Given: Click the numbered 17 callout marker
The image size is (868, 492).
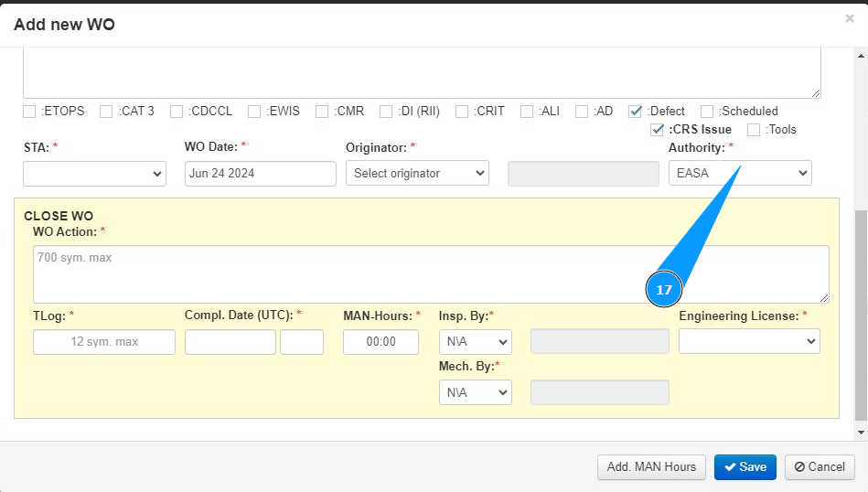Looking at the screenshot, I should coord(664,289).
